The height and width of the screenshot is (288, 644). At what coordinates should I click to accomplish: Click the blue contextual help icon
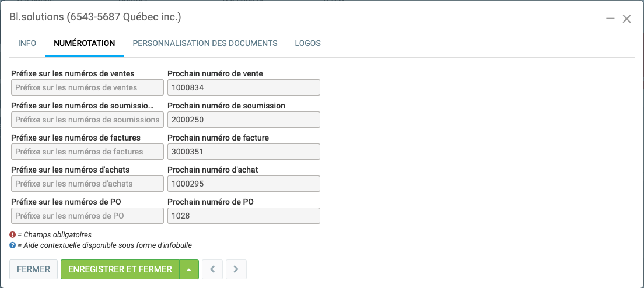(x=13, y=245)
